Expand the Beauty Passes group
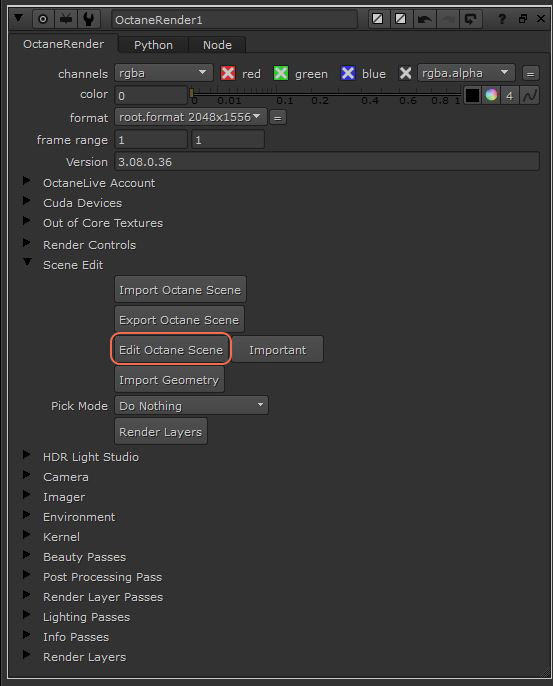 pos(27,555)
